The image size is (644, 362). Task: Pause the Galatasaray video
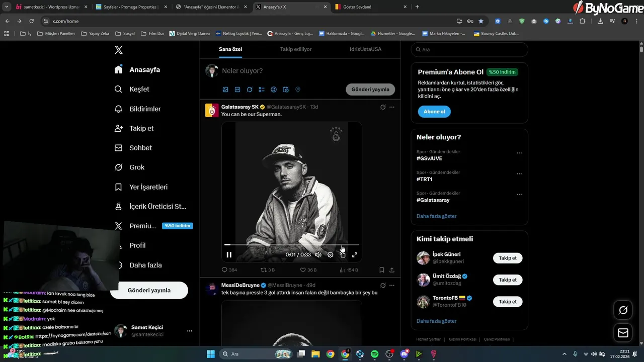click(229, 255)
